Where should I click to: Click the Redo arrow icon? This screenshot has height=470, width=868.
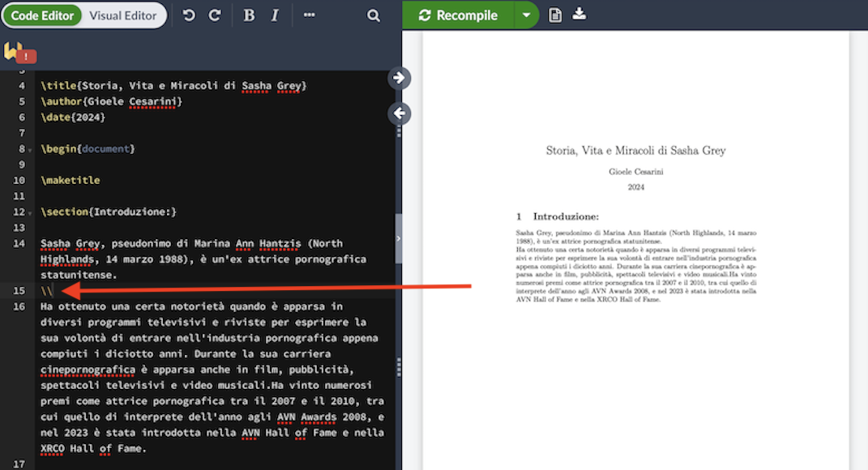click(215, 15)
